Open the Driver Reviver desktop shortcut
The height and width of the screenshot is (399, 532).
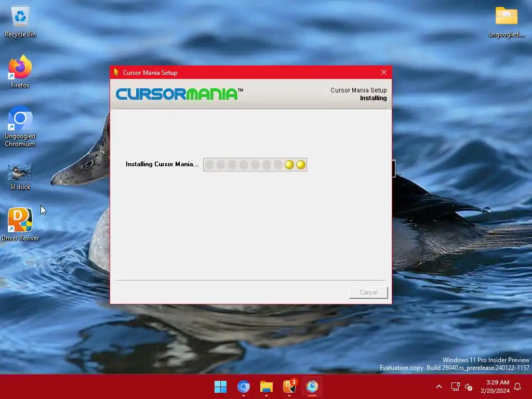click(x=20, y=224)
